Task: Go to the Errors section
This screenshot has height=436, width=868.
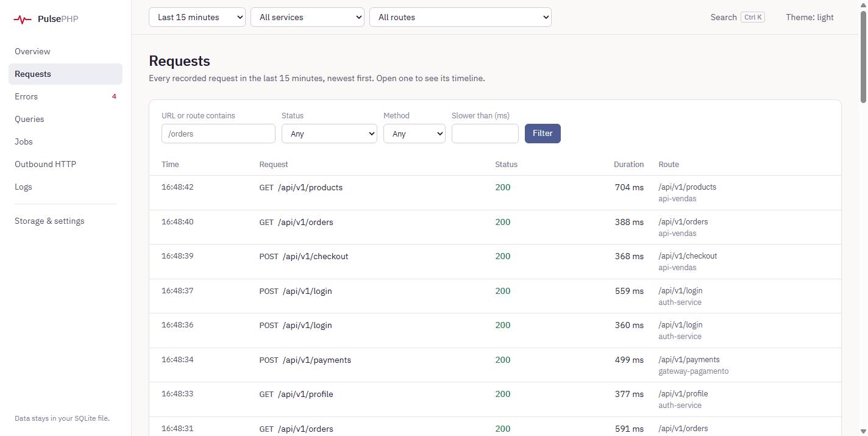Action: click(x=65, y=96)
